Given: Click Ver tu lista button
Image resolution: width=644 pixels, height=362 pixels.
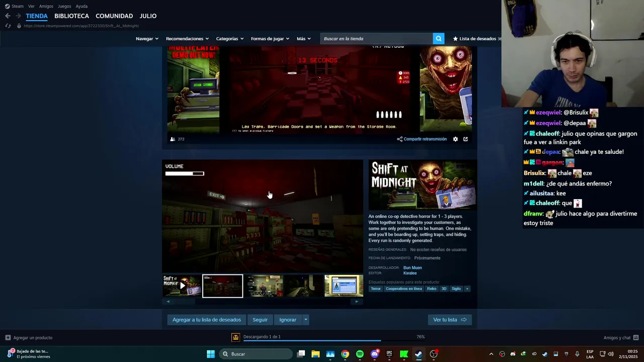Looking at the screenshot, I should point(450,320).
